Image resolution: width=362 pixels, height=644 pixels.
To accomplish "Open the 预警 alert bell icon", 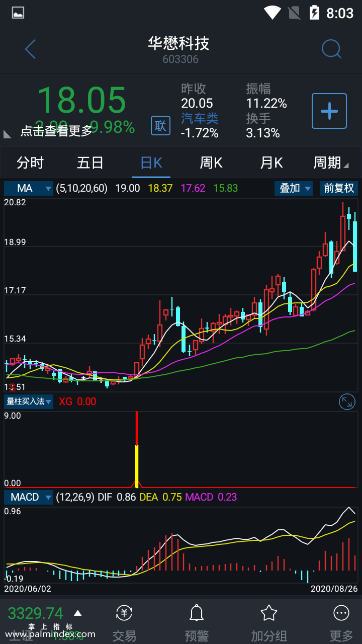I will pyautogui.click(x=196, y=613).
